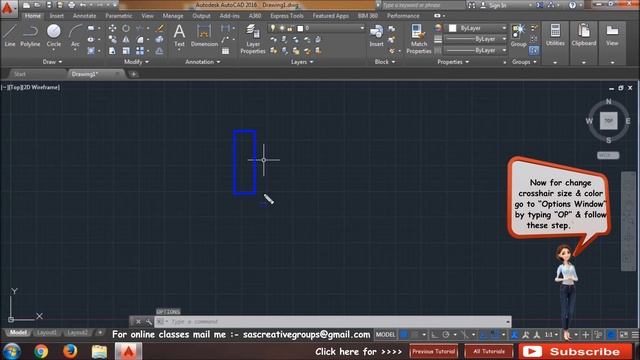Open Layer Properties manager
The height and width of the screenshot is (360, 640).
(x=253, y=39)
